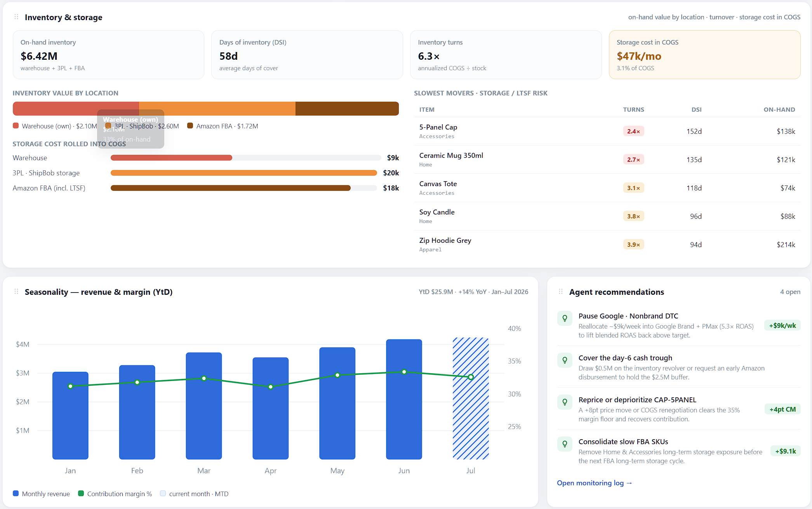The width and height of the screenshot is (812, 509).
Task: Click lightbulb icon for Reprice CAP-5PANEL
Action: click(x=565, y=402)
